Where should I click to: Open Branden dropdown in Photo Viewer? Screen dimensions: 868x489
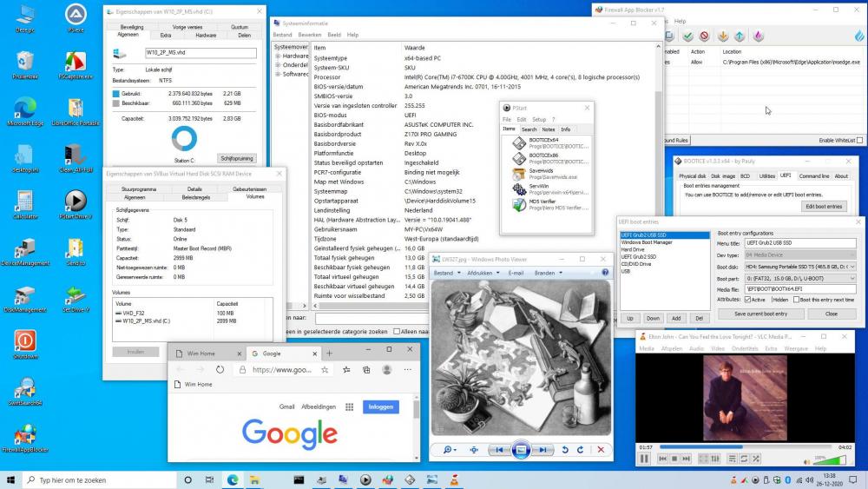click(x=548, y=273)
